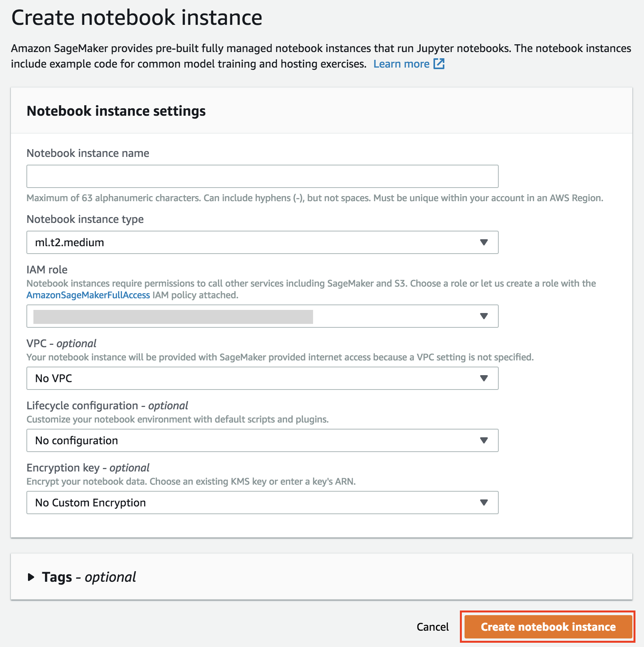Click the Notebook instance type label
644x647 pixels.
pyautogui.click(x=85, y=219)
